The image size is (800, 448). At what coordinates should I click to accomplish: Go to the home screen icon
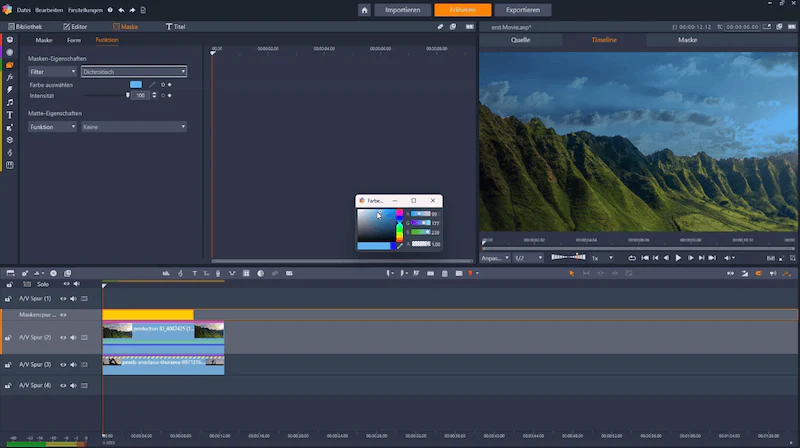(364, 10)
